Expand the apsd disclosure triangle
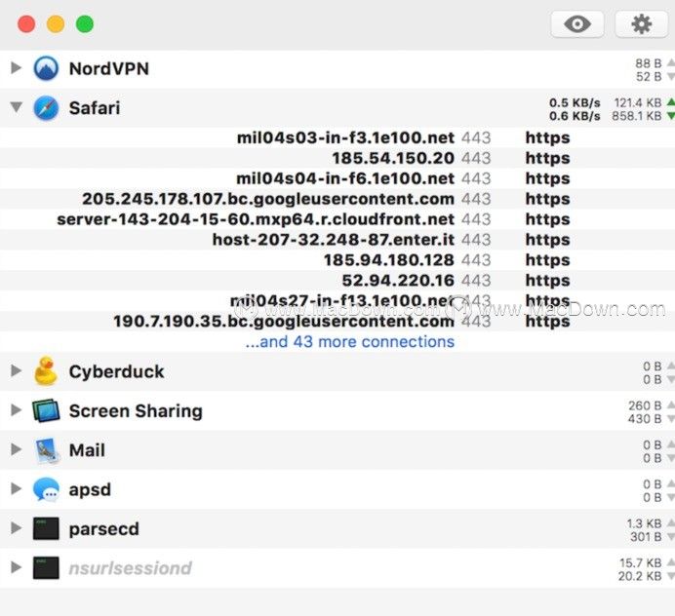This screenshot has width=675, height=616. (16, 488)
